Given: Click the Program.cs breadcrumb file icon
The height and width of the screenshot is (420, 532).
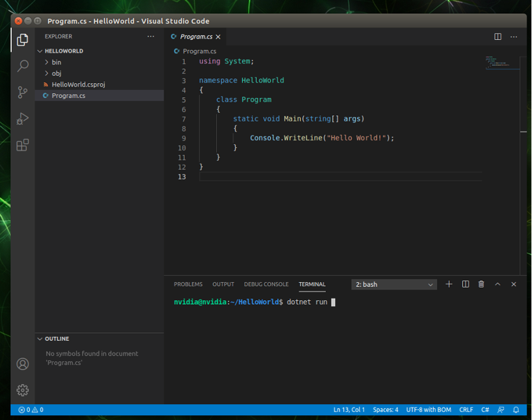Looking at the screenshot, I should pyautogui.click(x=176, y=51).
